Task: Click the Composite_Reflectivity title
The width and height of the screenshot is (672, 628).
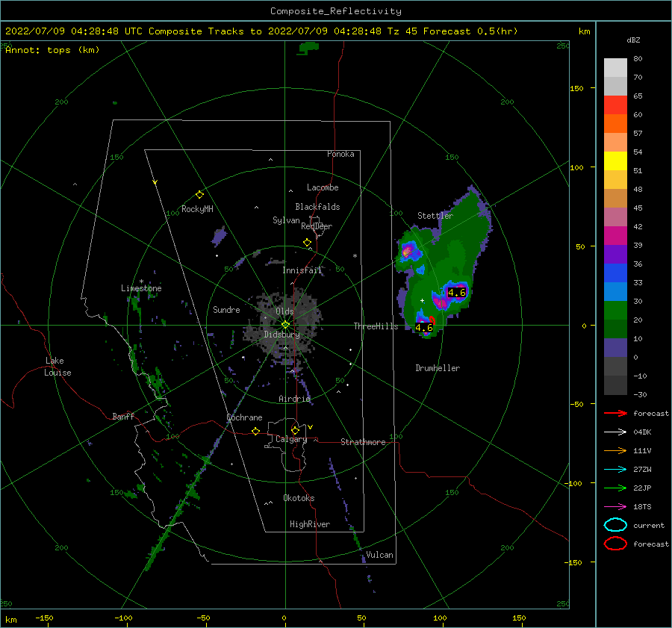Action: tap(335, 11)
